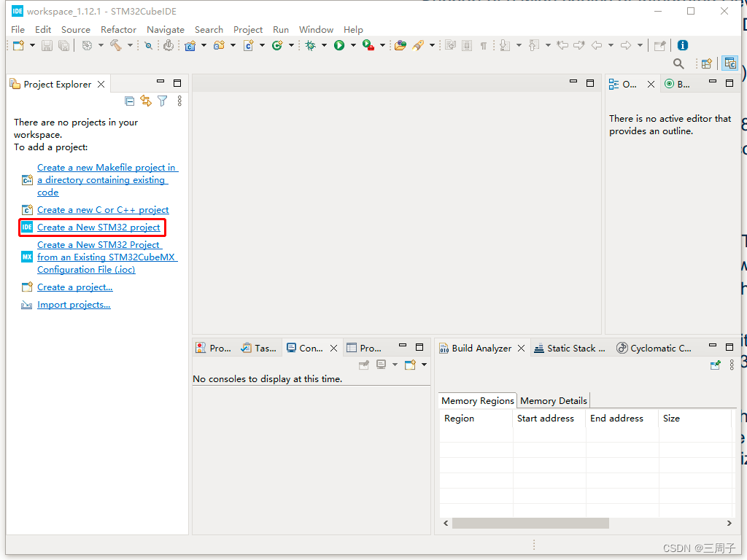Click the 'Create a project...' link

[x=75, y=287]
